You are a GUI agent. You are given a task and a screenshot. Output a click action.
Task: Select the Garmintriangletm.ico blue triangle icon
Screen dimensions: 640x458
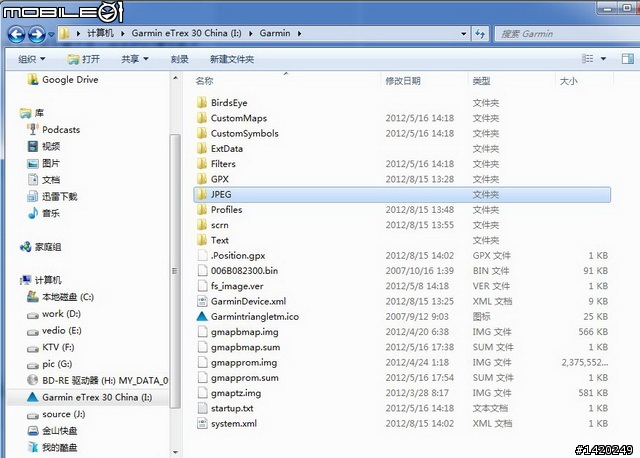[x=202, y=316]
